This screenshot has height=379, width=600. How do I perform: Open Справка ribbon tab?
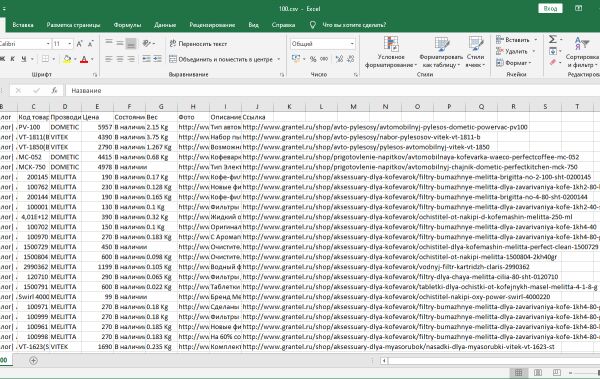pos(283,25)
